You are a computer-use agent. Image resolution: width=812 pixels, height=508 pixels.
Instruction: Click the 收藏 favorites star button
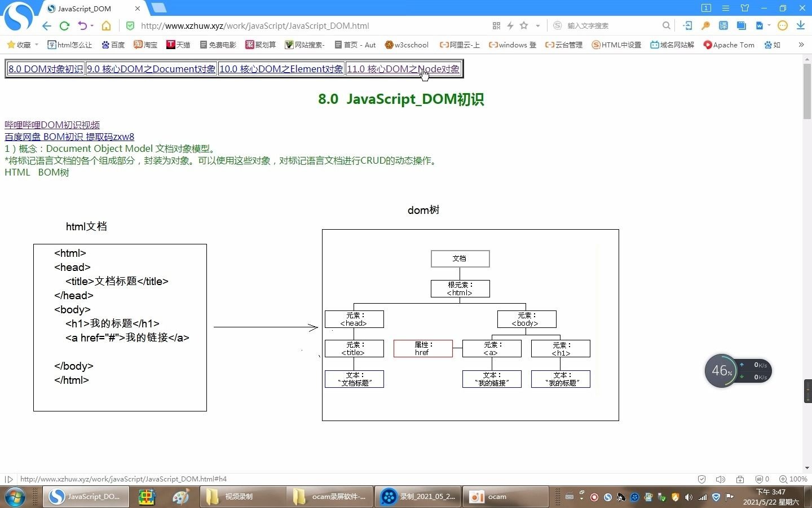19,45
